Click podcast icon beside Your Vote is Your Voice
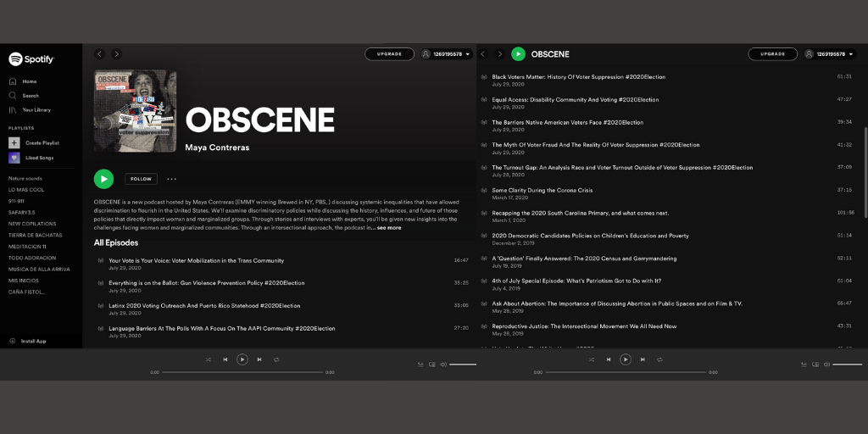 pyautogui.click(x=100, y=260)
